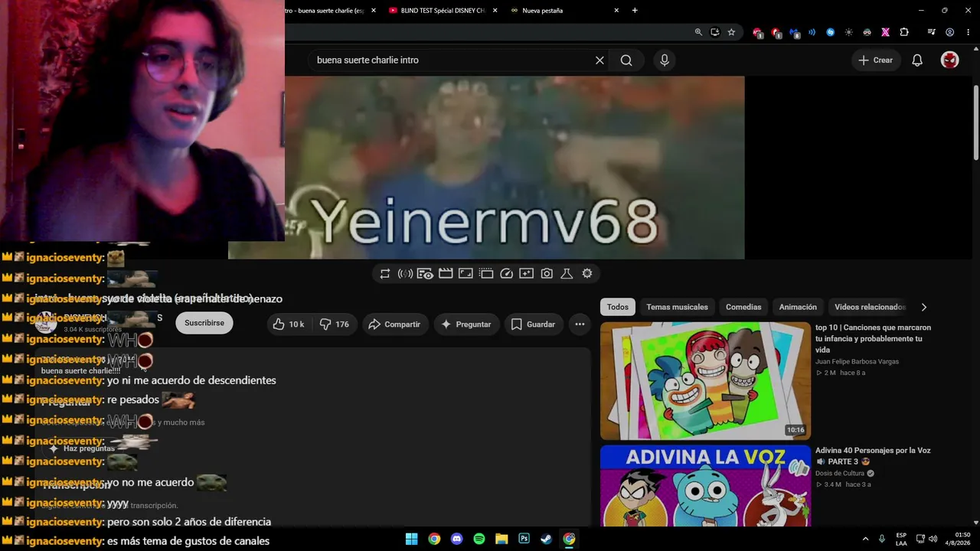Click the Suscribirse button

(x=204, y=323)
